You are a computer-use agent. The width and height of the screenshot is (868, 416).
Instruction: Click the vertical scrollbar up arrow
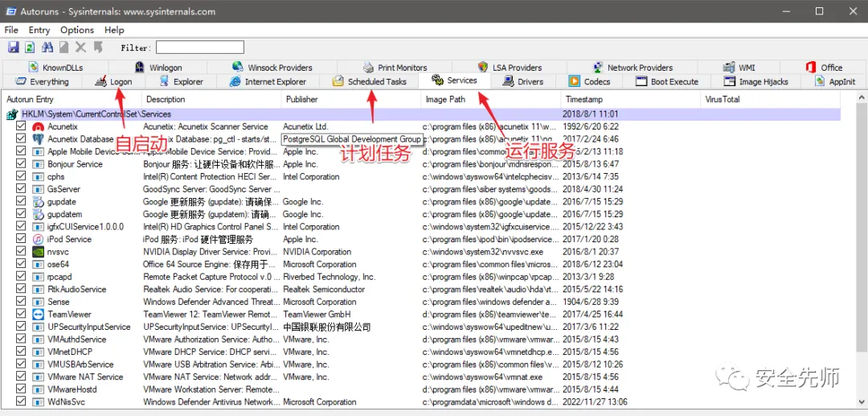pyautogui.click(x=862, y=98)
